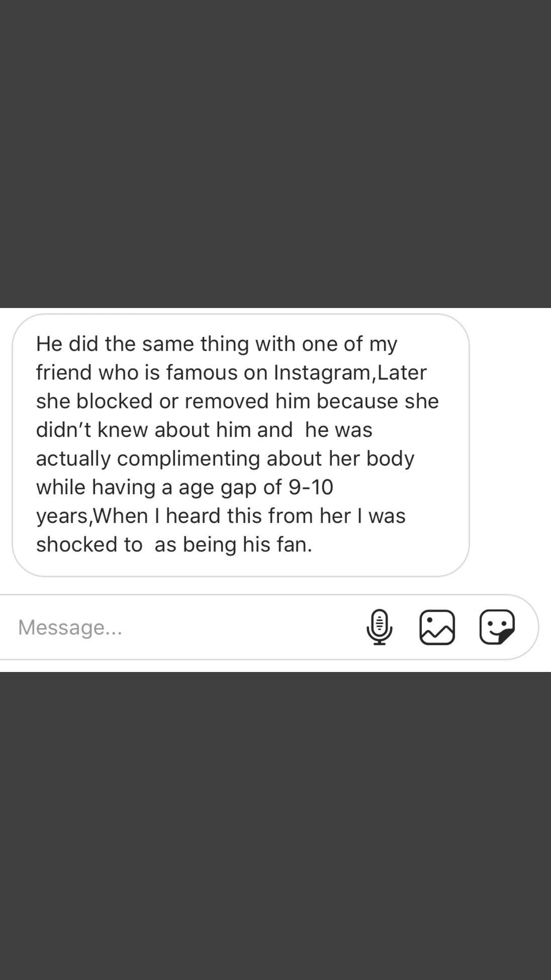The height and width of the screenshot is (980, 551).
Task: Open the photo gallery picker icon
Action: [437, 627]
